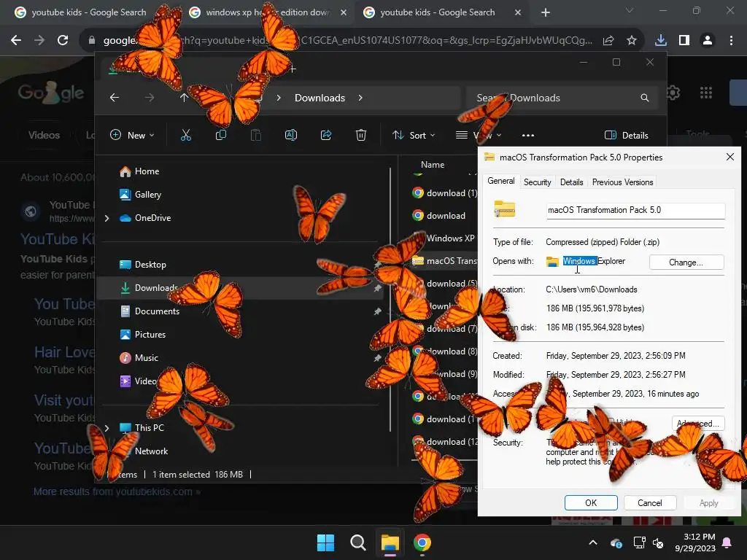Open taskbar Search magnifier
The height and width of the screenshot is (560, 747).
click(357, 542)
